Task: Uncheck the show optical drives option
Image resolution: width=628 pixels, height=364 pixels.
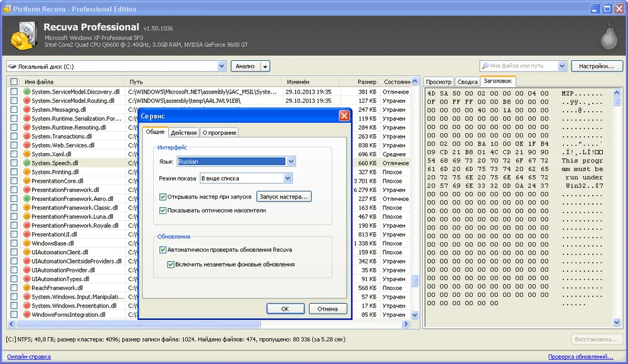Action: (x=163, y=211)
